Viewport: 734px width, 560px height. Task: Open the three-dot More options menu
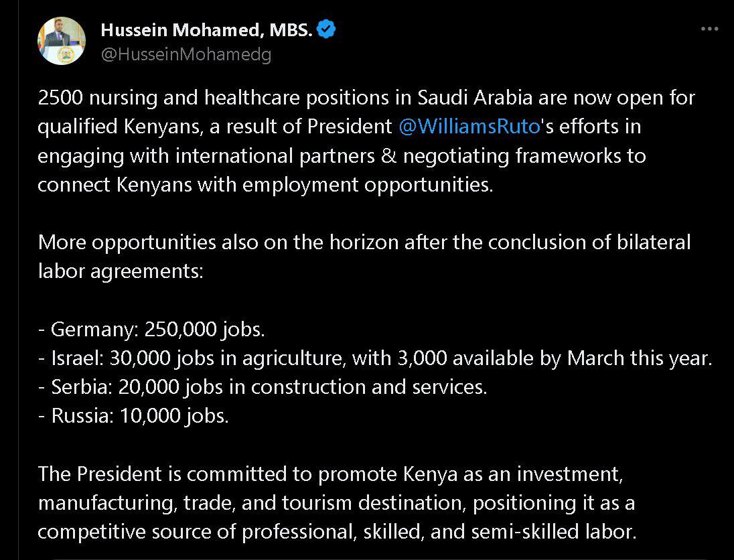coord(709,29)
